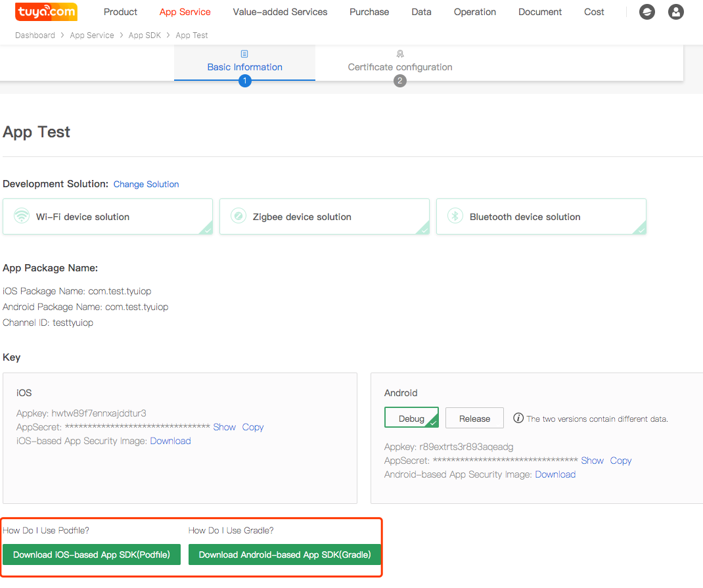The height and width of the screenshot is (588, 703).
Task: Open the user account avatar icon
Action: 675,12
